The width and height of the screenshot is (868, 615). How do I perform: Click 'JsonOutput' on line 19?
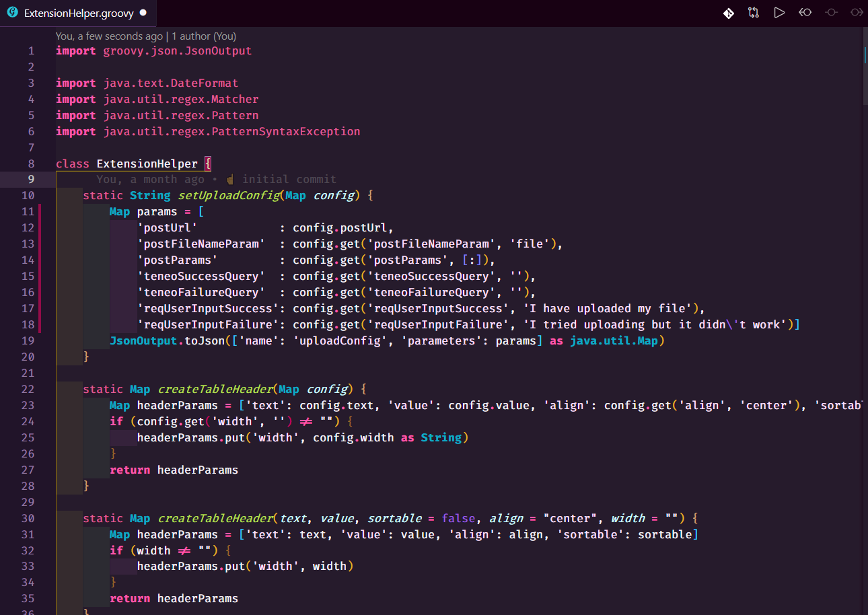pyautogui.click(x=143, y=341)
